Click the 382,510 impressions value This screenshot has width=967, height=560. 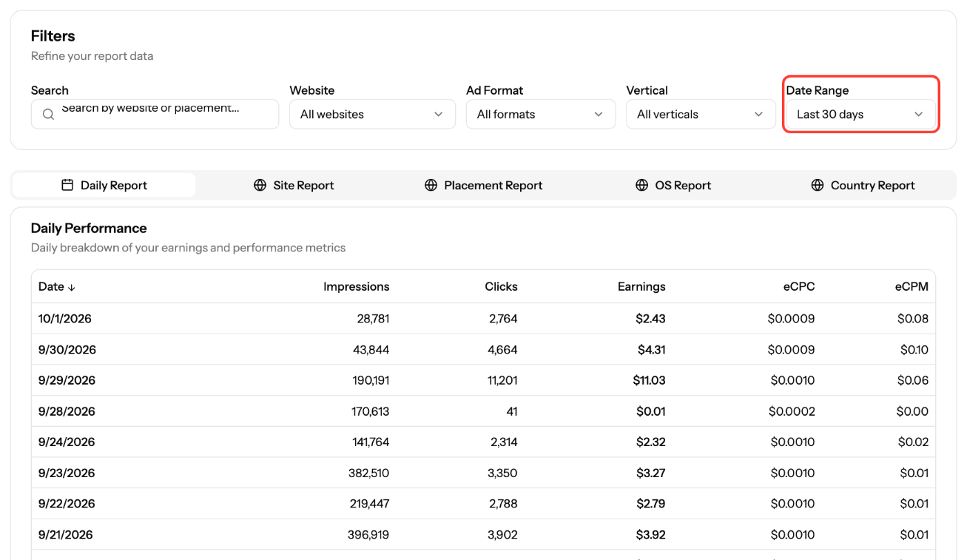coord(369,473)
